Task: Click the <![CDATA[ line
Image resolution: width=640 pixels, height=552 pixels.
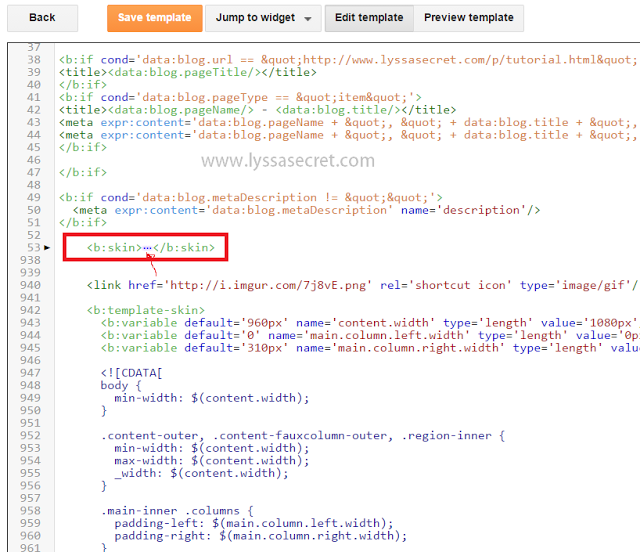Action: click(x=131, y=373)
